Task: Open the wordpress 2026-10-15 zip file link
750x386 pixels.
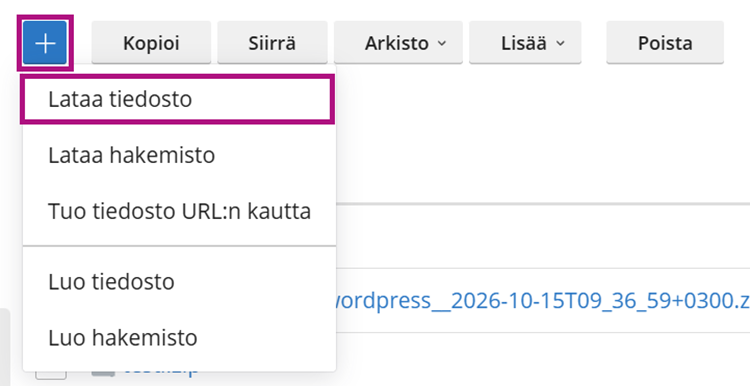Action: point(542,301)
